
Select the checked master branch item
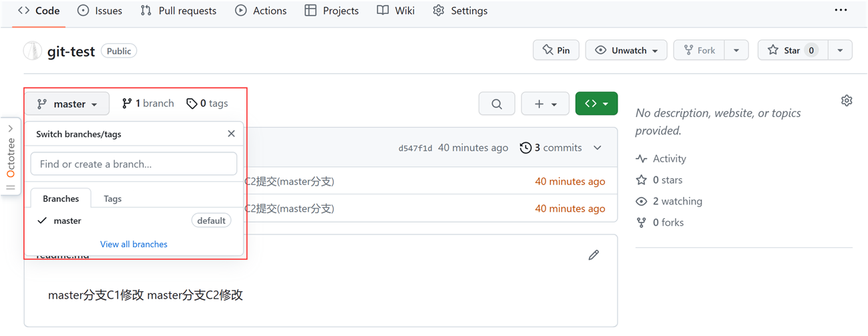click(67, 220)
